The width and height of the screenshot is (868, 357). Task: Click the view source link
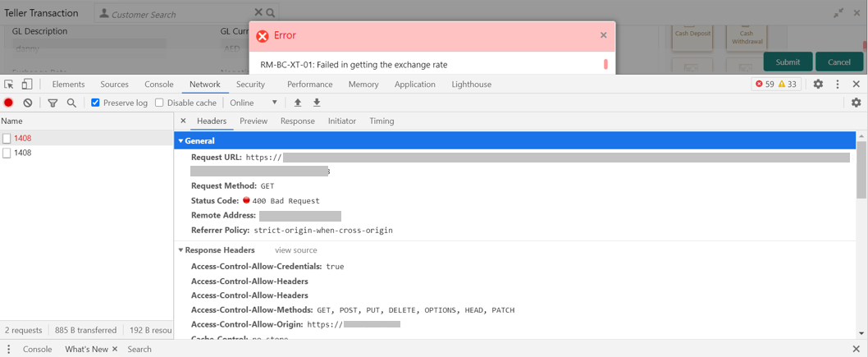click(295, 250)
